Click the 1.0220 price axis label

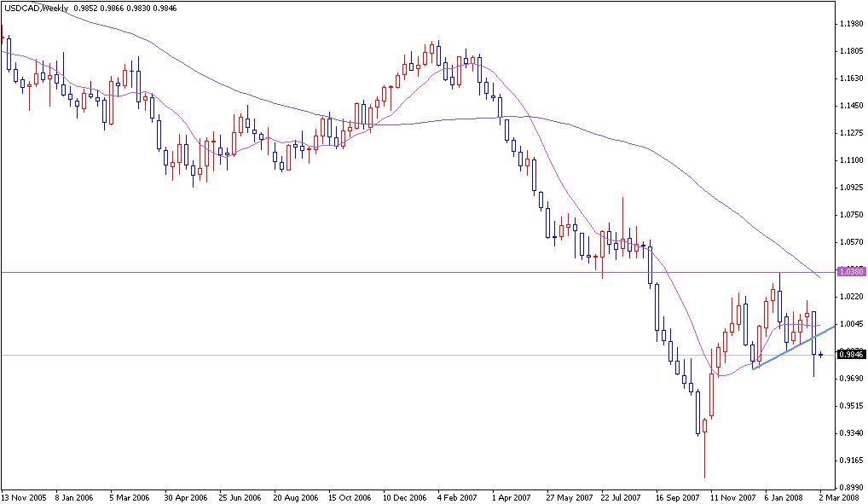pos(852,296)
